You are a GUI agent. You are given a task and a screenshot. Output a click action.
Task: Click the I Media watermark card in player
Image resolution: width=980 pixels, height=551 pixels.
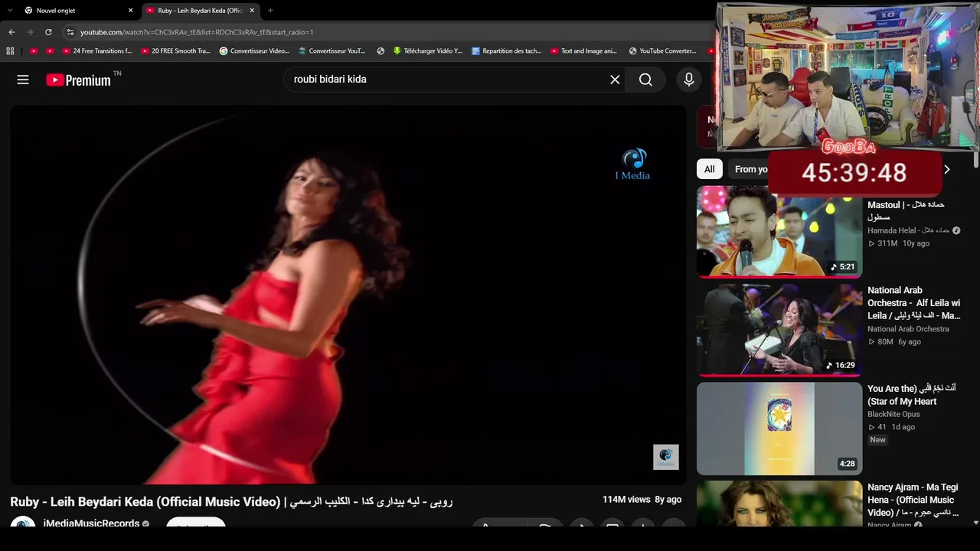632,165
